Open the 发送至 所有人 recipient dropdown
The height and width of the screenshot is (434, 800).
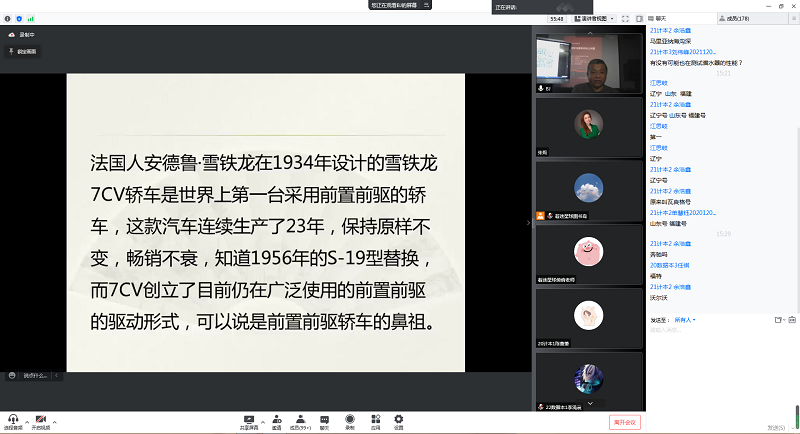tap(685, 320)
